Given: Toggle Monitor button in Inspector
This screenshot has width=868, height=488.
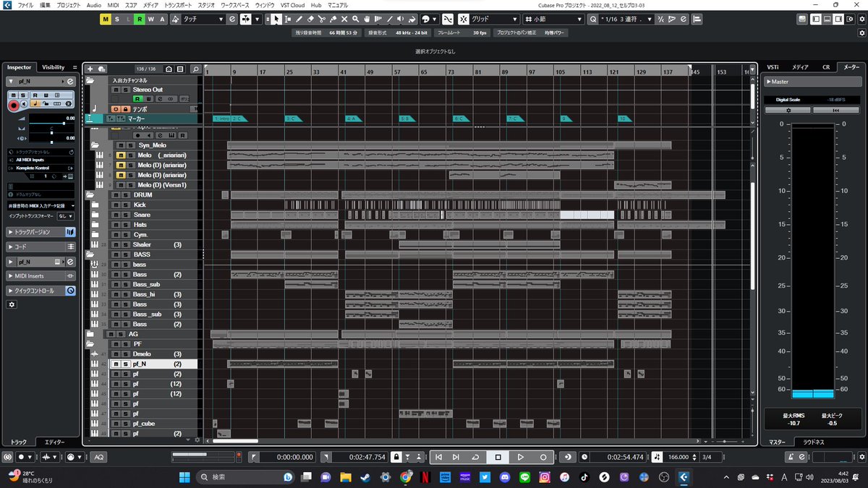Looking at the screenshot, I should 25,106.
